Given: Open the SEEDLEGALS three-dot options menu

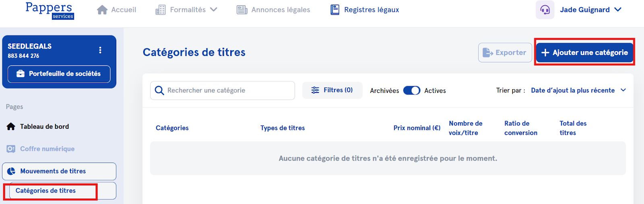Looking at the screenshot, I should [100, 50].
